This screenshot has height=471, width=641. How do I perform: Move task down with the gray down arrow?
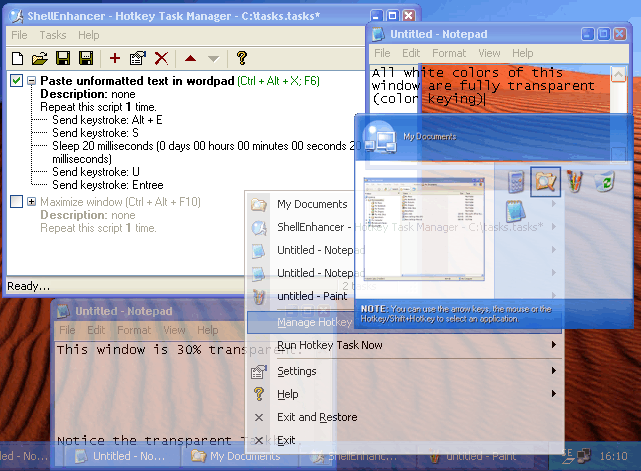213,59
